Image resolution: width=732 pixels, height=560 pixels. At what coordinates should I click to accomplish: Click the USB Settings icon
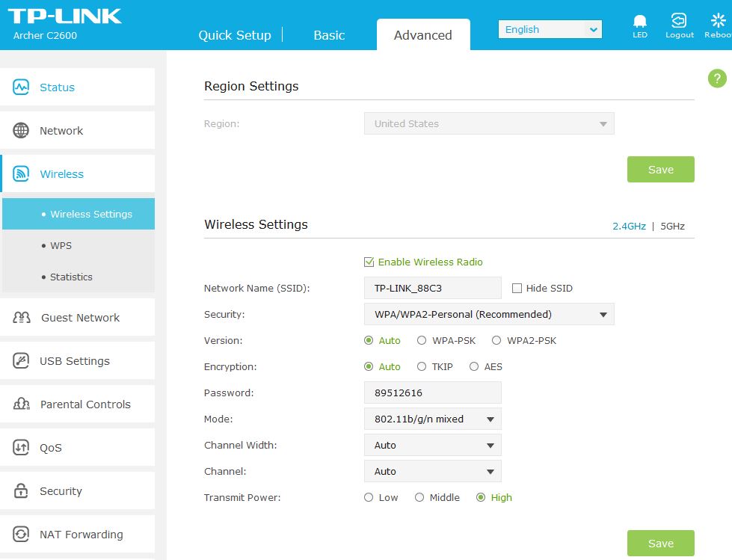click(x=20, y=360)
